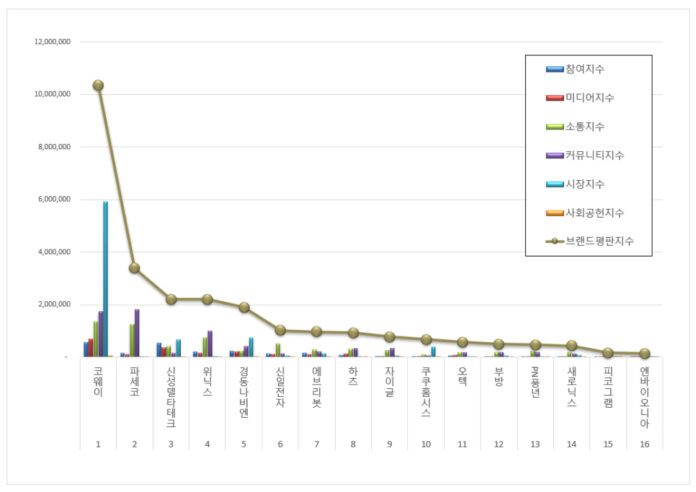The height and width of the screenshot is (492, 696).
Task: Click the 시장지수 legend label
Action: [x=585, y=184]
